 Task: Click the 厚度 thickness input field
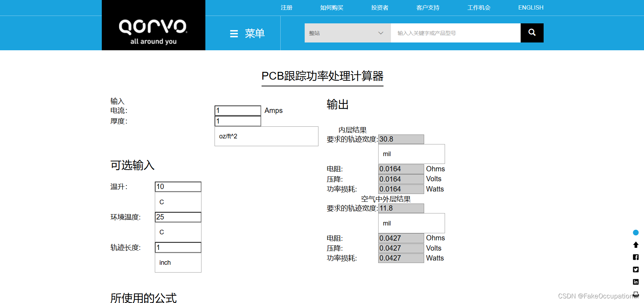[238, 121]
